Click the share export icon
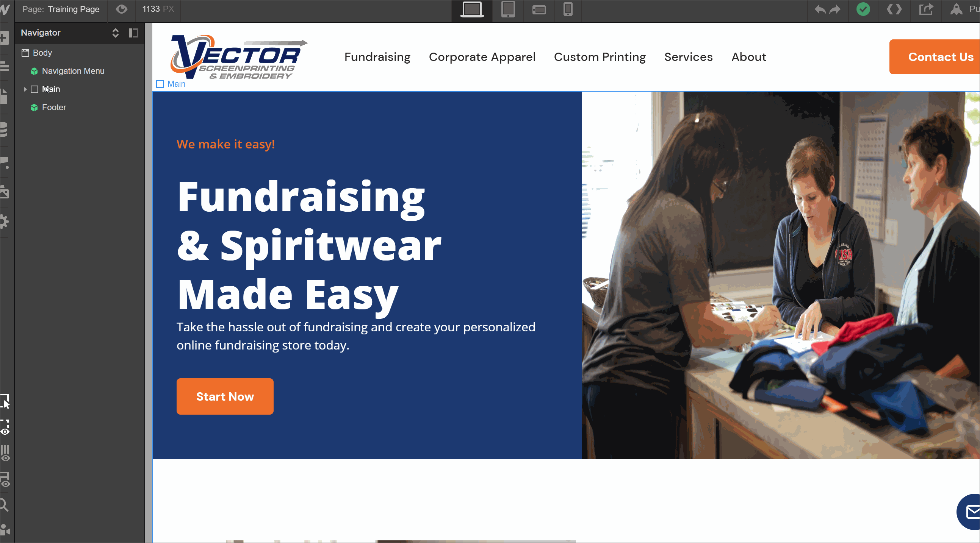Screen dimensions: 980x543 926,9
